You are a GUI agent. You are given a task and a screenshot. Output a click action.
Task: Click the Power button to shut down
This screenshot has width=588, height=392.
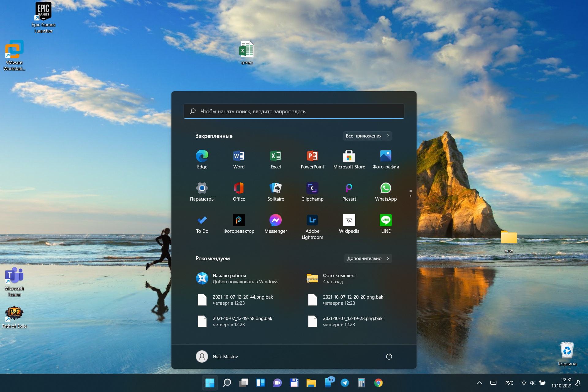click(x=389, y=356)
